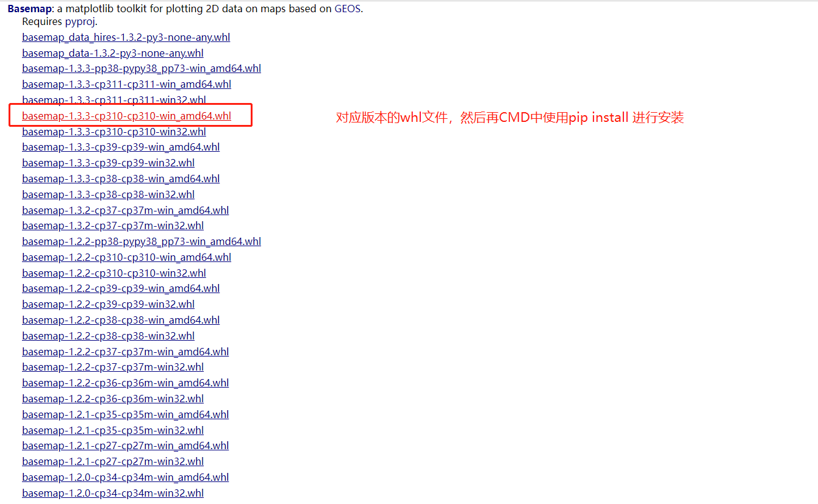Download basemap-1.2.2-cp310-cp310-win_amd64.whl
Screen dimensions: 818x504
tap(127, 257)
